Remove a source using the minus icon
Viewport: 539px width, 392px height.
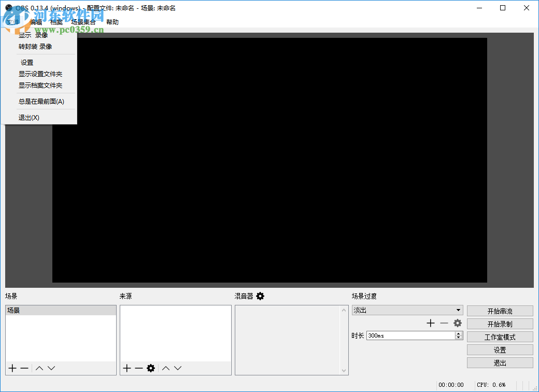coord(138,368)
